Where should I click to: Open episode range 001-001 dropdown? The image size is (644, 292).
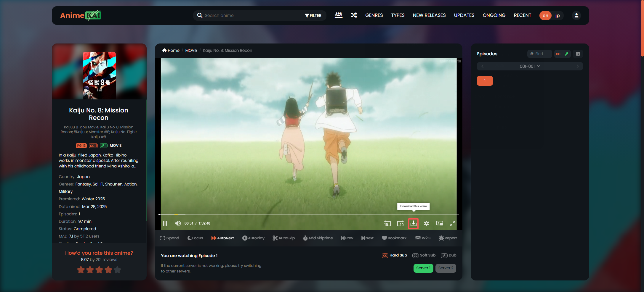530,66
